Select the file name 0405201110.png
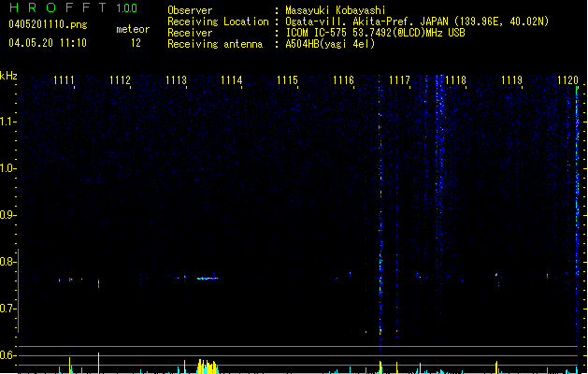588x374 pixels. point(48,24)
